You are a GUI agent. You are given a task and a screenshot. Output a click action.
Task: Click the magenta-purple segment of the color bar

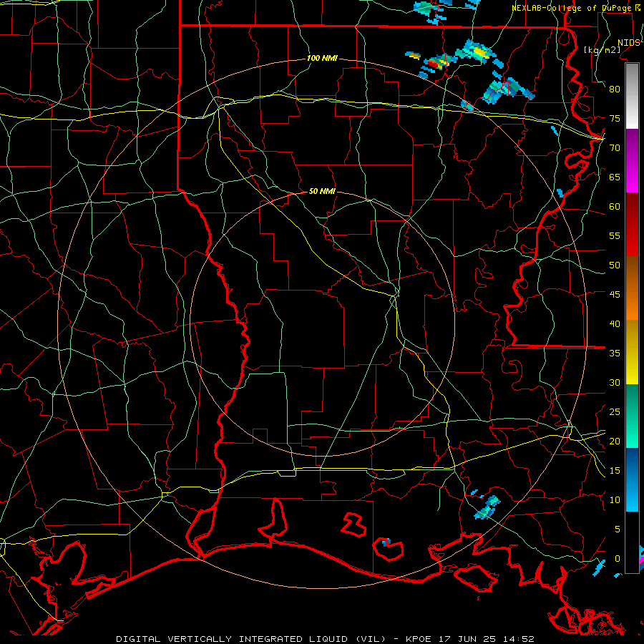(632, 161)
